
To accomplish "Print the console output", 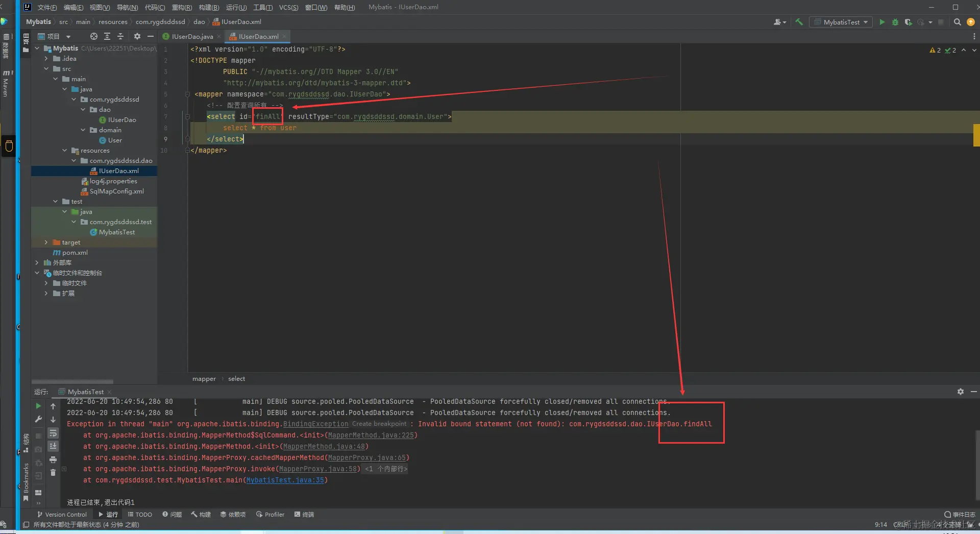I will [x=53, y=459].
